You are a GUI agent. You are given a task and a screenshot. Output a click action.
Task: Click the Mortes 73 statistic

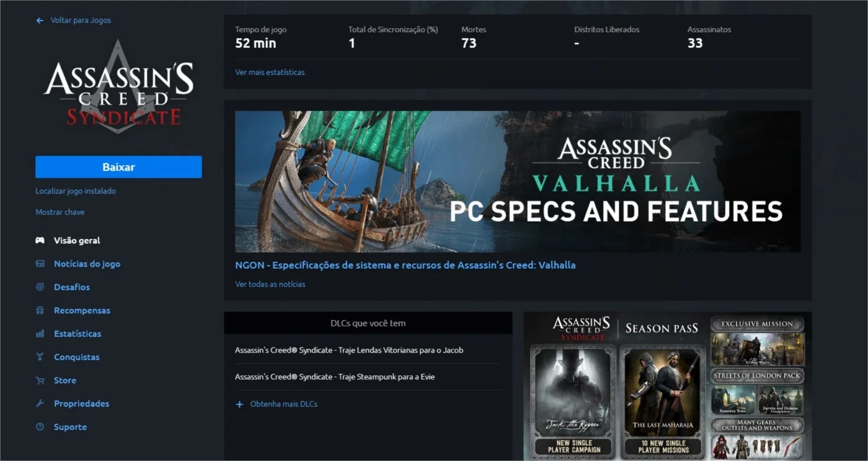tap(474, 37)
